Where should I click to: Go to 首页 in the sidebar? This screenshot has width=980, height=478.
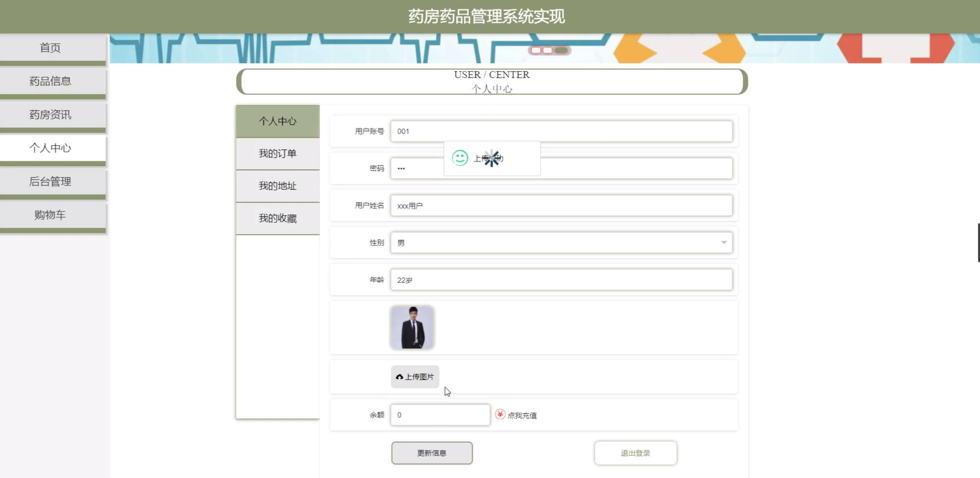[50, 48]
